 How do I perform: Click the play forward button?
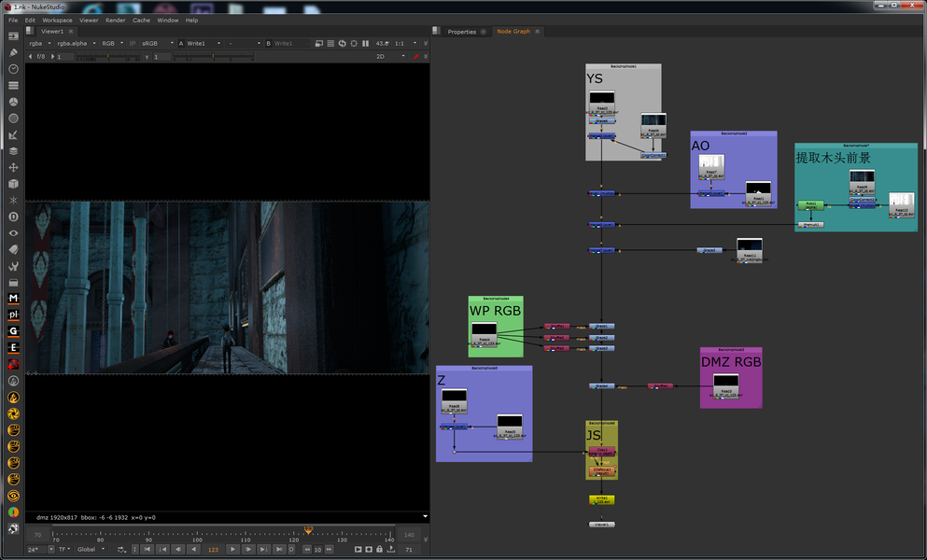pos(233,550)
